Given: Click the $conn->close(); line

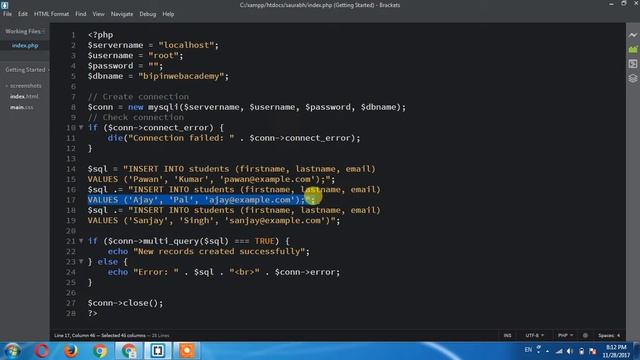Looking at the screenshot, I should (125, 303).
